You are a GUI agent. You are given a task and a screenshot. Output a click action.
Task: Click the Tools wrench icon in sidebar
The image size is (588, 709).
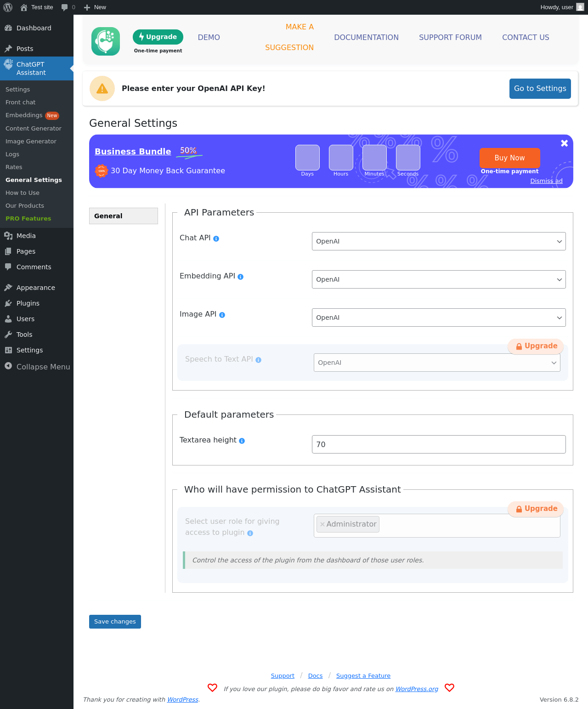[x=8, y=335]
